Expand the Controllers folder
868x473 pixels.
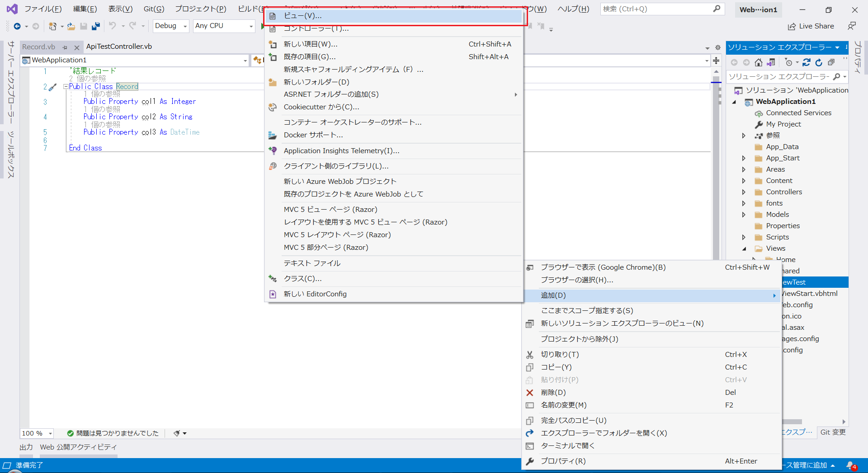744,192
